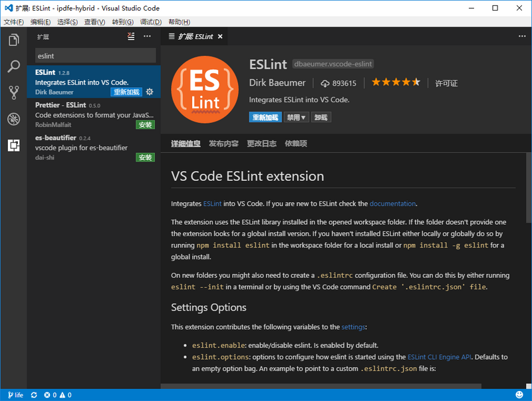
Task: Select Prettier - ESLint extension in list
Action: click(94, 114)
